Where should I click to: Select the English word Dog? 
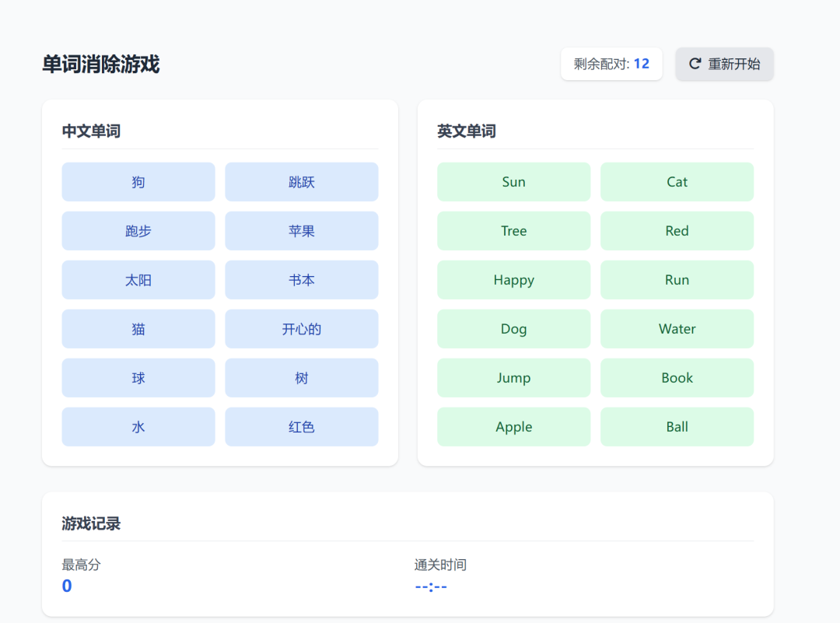click(x=513, y=328)
